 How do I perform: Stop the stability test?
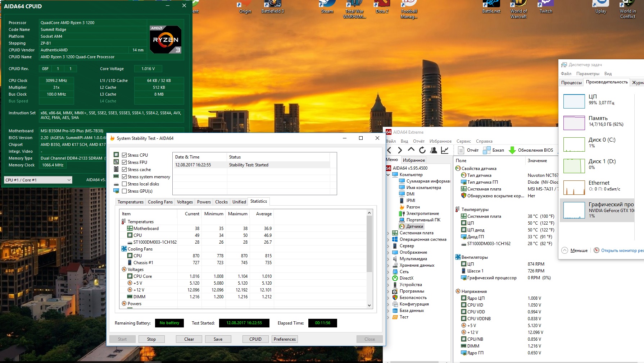pos(151,339)
